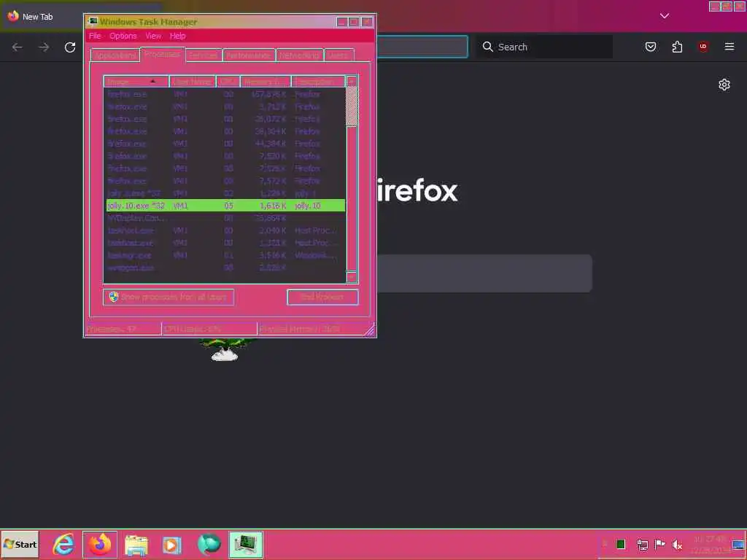The height and width of the screenshot is (560, 747).
Task: Open the Help menu in Task Manager
Action: point(178,36)
